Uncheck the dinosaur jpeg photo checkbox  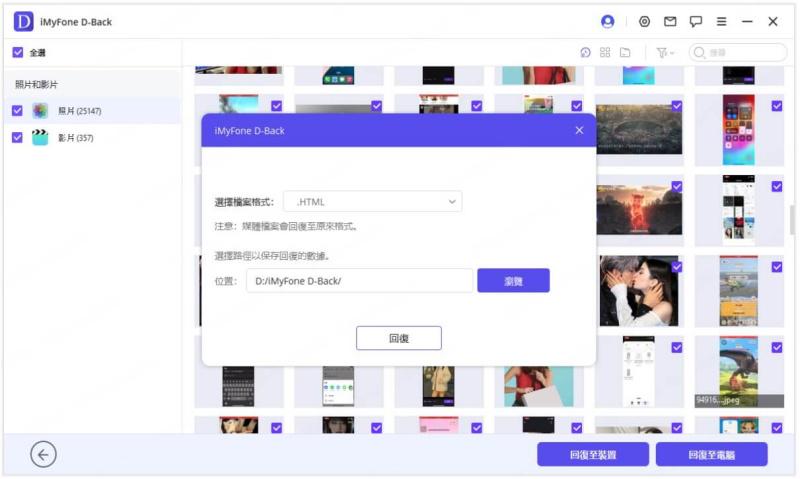pos(777,347)
